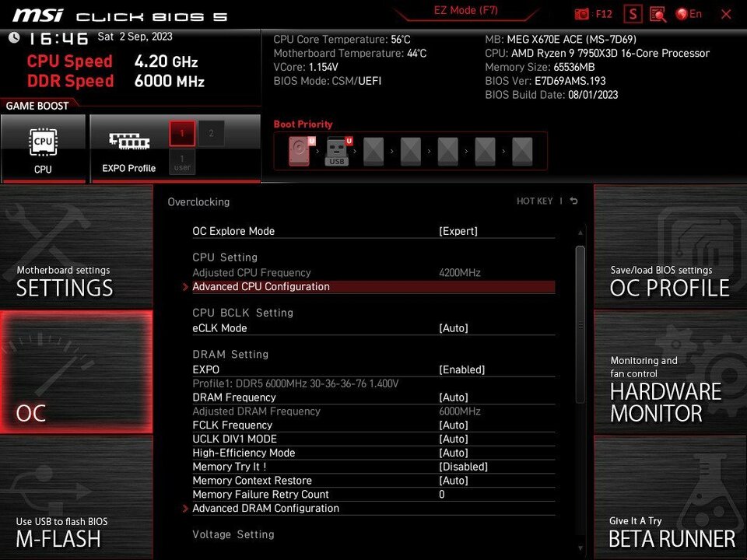The height and width of the screenshot is (560, 747).
Task: Open the OC Explore Mode [Expert] dropdown
Action: point(458,231)
